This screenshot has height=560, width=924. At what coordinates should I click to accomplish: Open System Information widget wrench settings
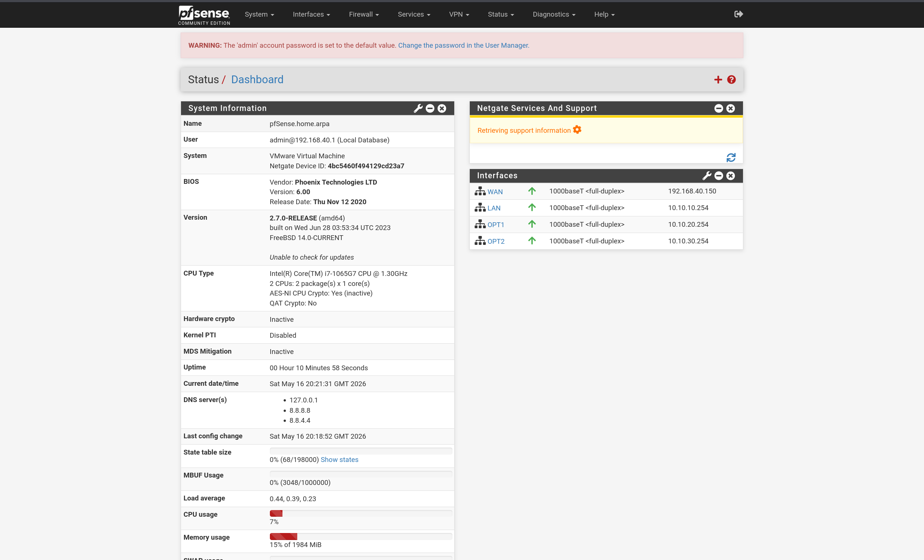click(x=418, y=108)
